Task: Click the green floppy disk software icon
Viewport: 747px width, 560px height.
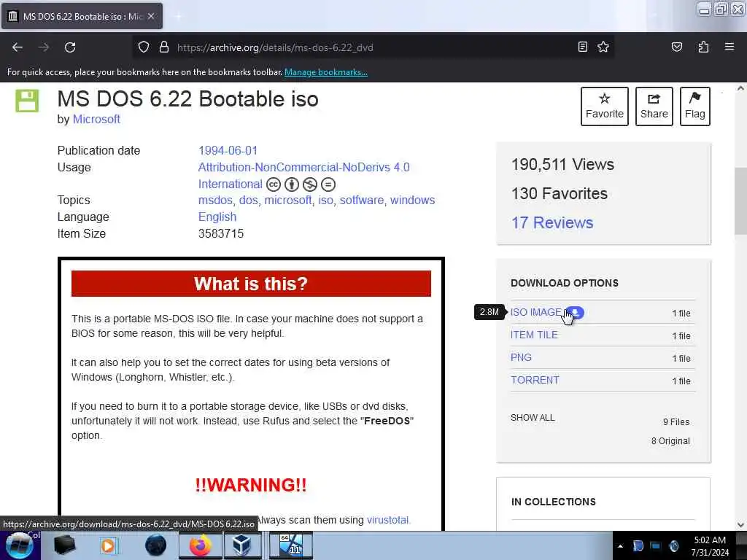Action: tap(27, 101)
